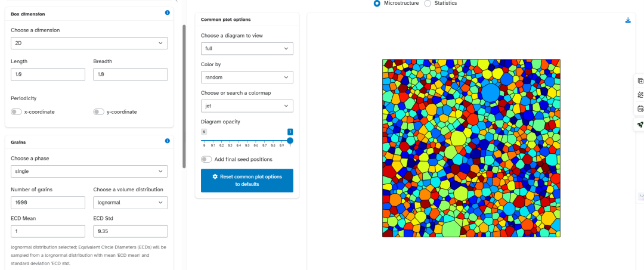Click the Diagram opacity slider handle

coord(290,140)
